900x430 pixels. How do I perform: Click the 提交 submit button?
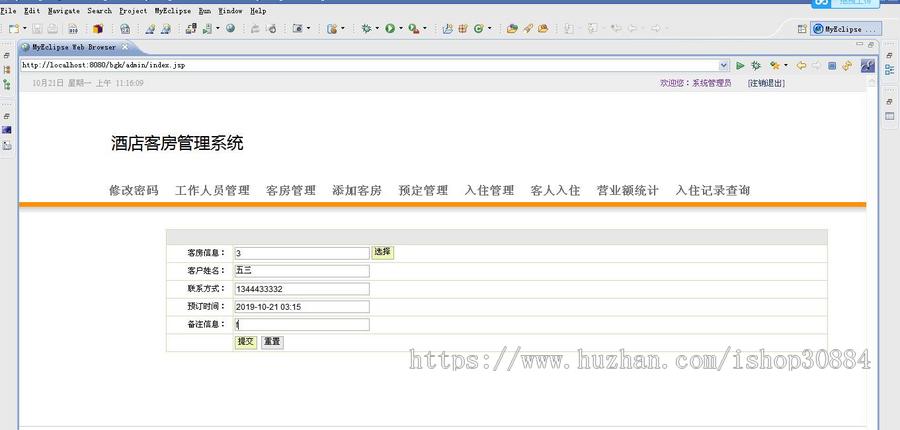click(x=246, y=342)
